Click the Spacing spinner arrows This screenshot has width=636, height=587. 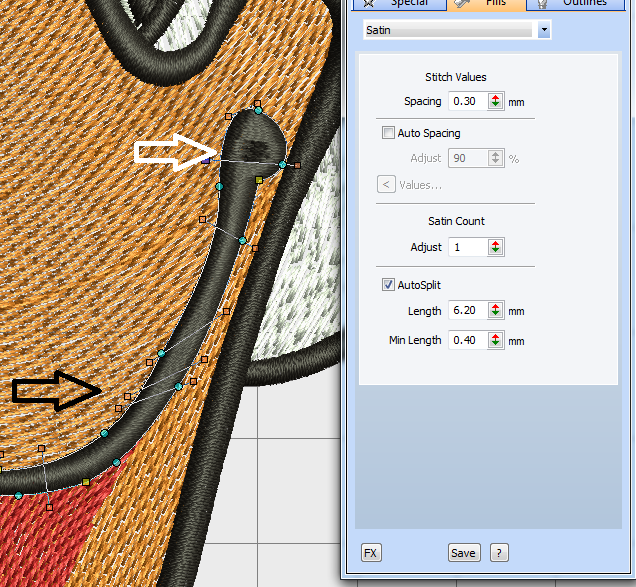click(x=495, y=101)
